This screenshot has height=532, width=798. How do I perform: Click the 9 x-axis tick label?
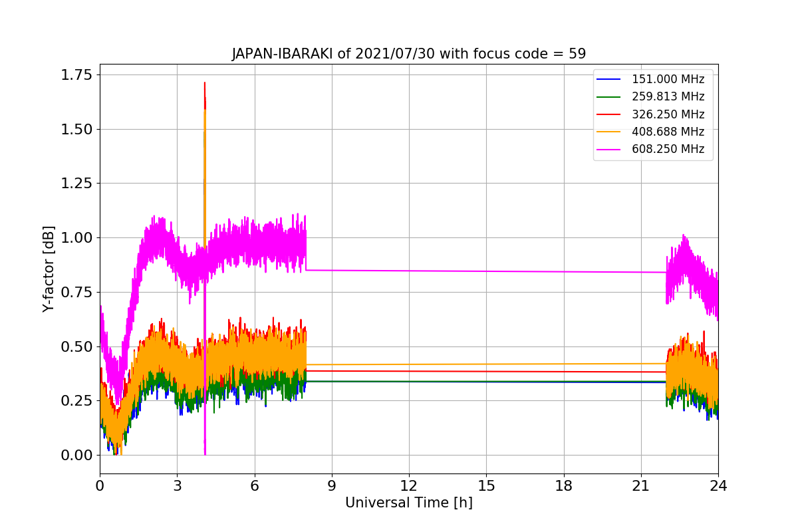pyautogui.click(x=332, y=486)
